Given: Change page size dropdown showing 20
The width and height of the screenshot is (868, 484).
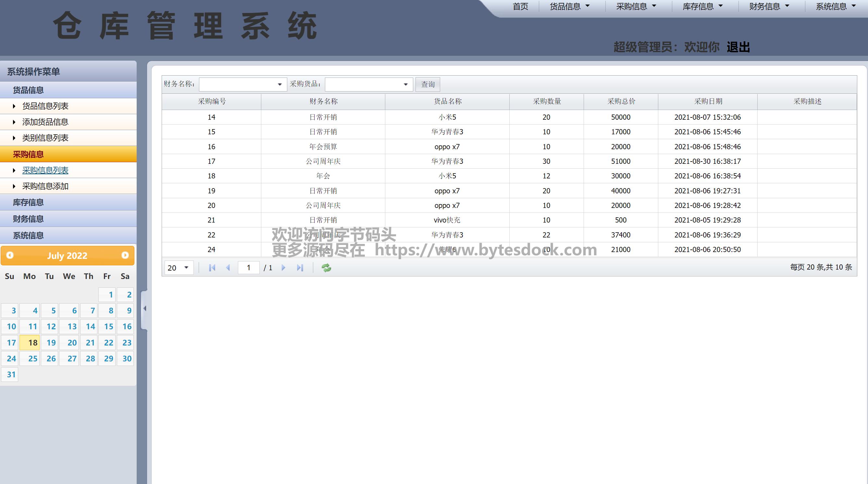Looking at the screenshot, I should click(x=179, y=268).
